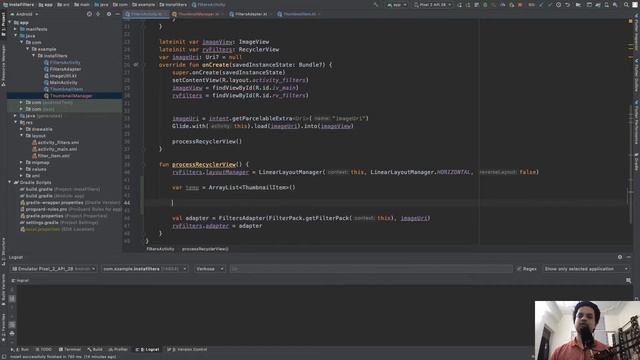Click Collapse All icon in Project panel header
Image resolution: width=640 pixels, height=360 pixels.
98,14
